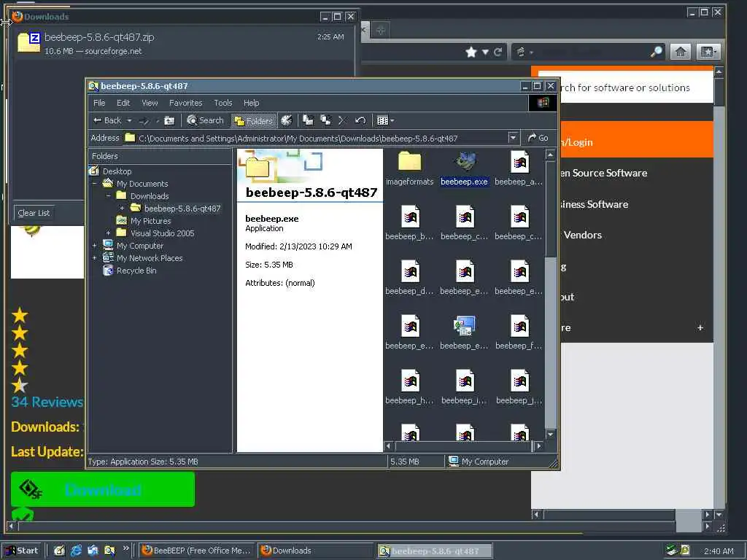Click the file list scroll down arrow
This screenshot has width=747, height=560.
[x=550, y=435]
